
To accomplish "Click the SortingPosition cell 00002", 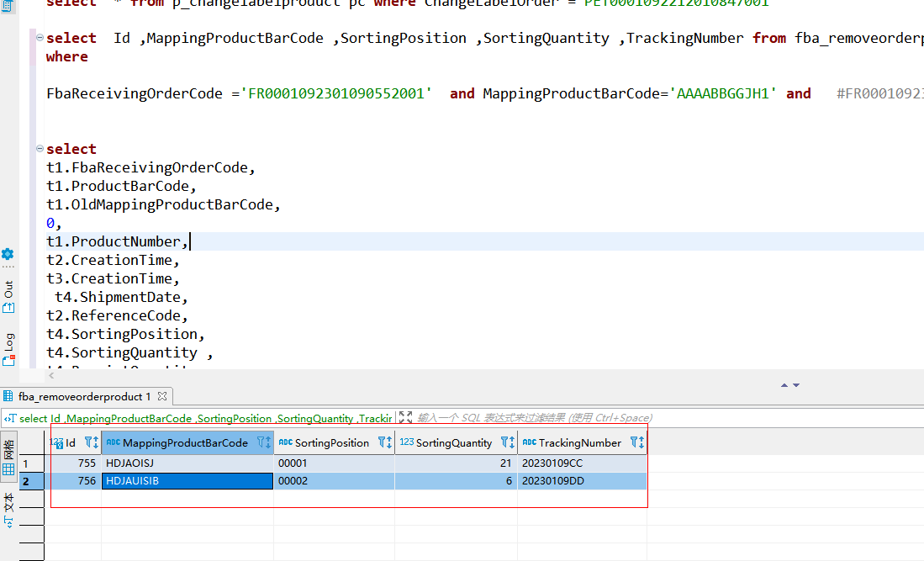I will 334,481.
